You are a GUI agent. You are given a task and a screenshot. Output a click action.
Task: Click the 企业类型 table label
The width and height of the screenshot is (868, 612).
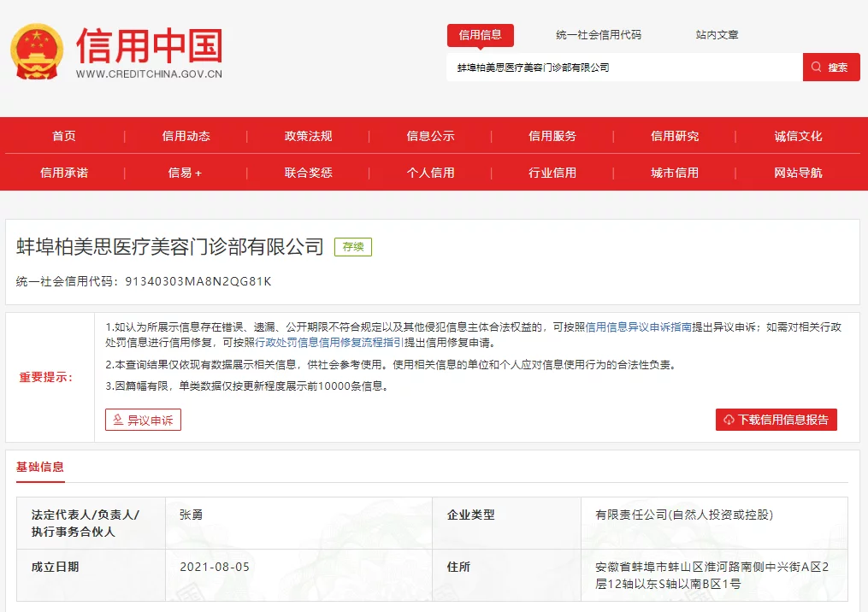(x=471, y=515)
